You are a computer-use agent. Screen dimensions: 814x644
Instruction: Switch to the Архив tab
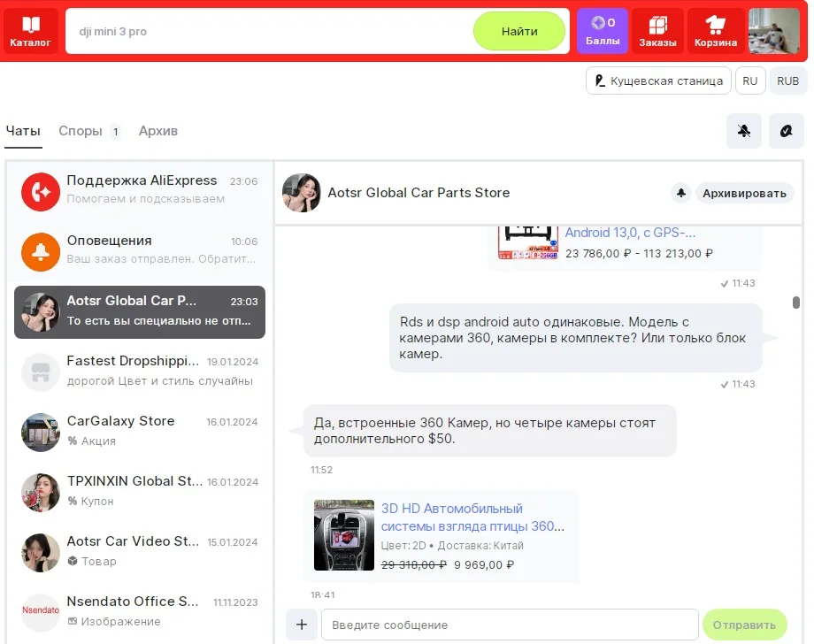click(x=157, y=131)
